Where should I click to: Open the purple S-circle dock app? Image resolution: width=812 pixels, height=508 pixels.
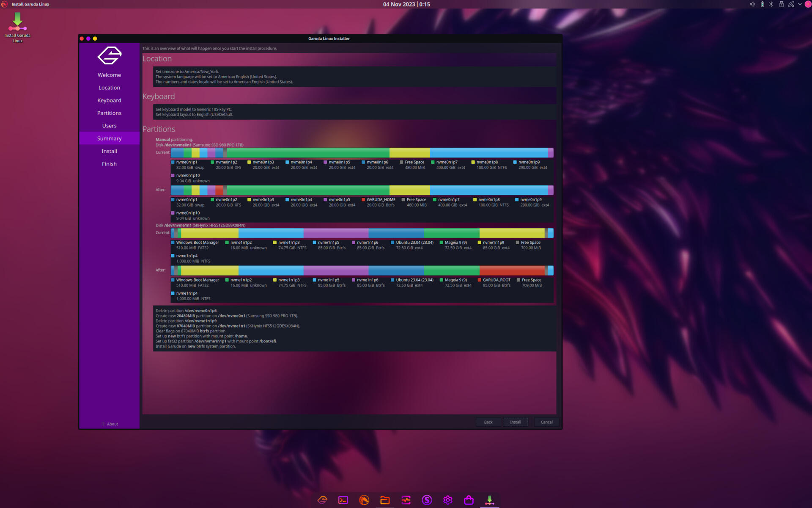click(x=427, y=500)
